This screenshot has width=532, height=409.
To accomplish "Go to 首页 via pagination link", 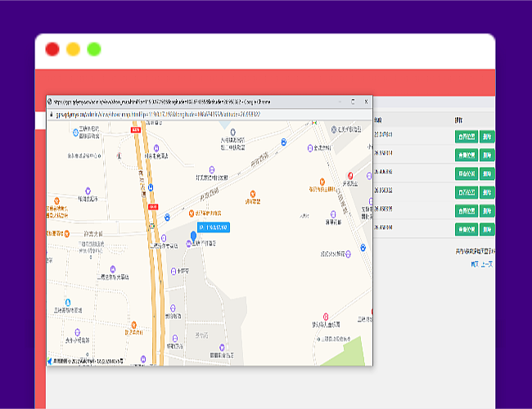I will coord(475,264).
